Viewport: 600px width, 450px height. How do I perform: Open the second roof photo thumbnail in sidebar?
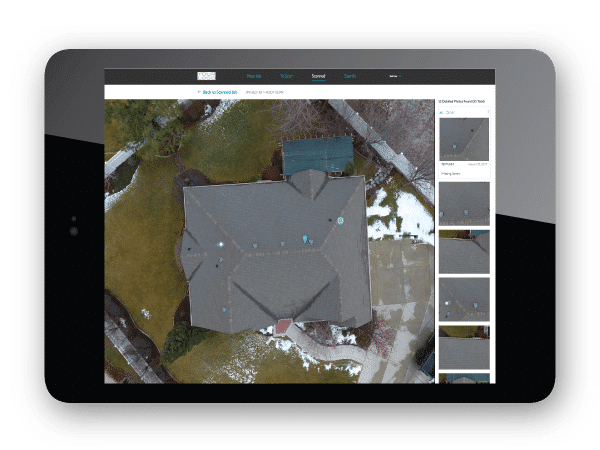click(x=464, y=203)
